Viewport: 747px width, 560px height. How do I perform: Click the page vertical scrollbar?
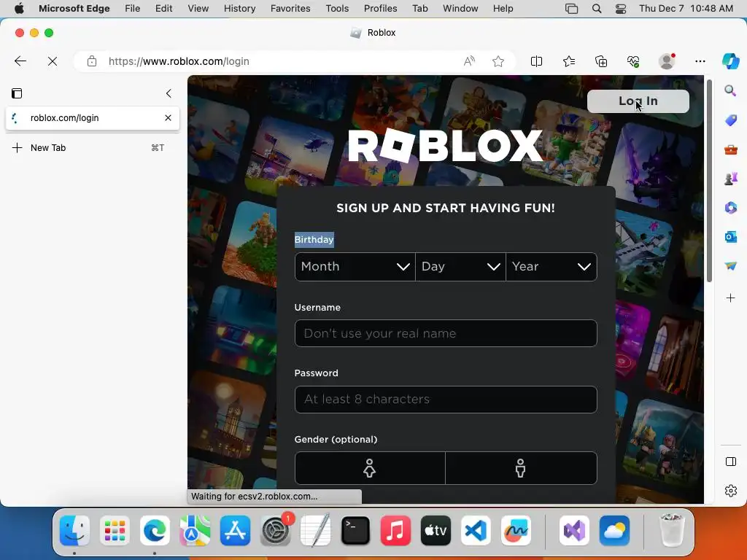coord(709,181)
